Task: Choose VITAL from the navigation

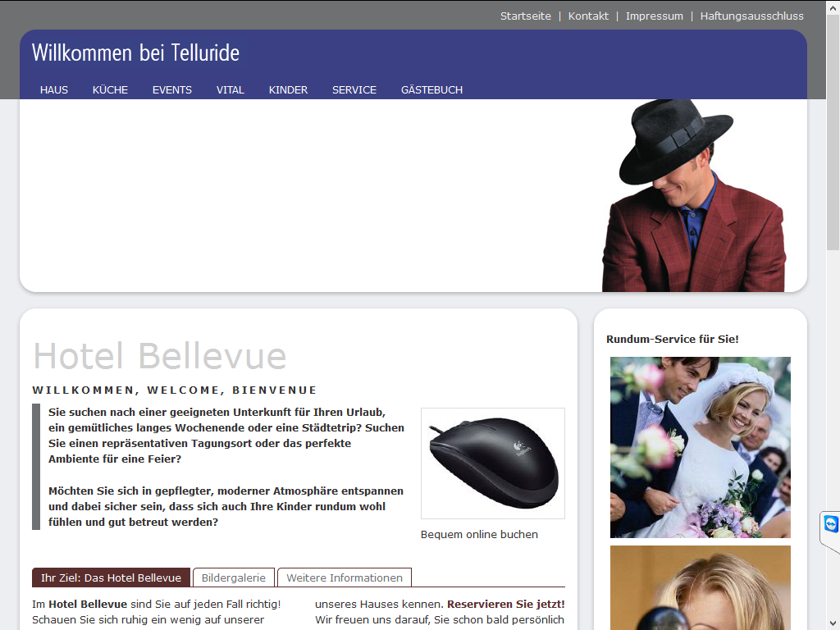Action: coord(231,90)
